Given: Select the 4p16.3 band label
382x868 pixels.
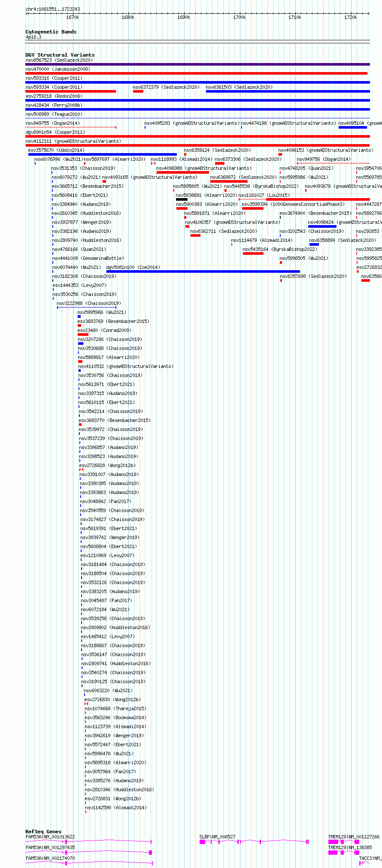Looking at the screenshot, I should pyautogui.click(x=33, y=37).
